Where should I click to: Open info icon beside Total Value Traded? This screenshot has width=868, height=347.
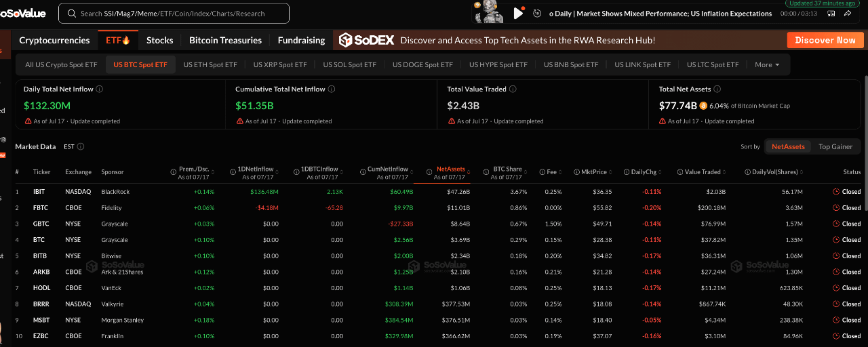(x=513, y=89)
